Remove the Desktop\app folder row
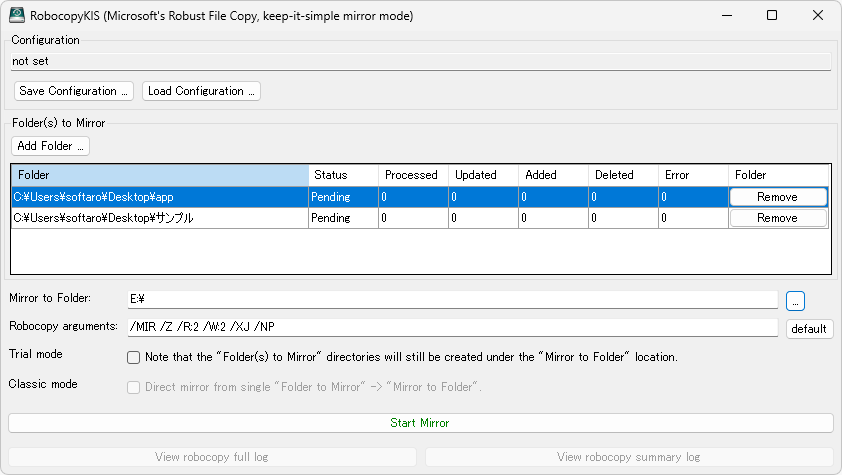Image resolution: width=842 pixels, height=475 pixels. 777,197
